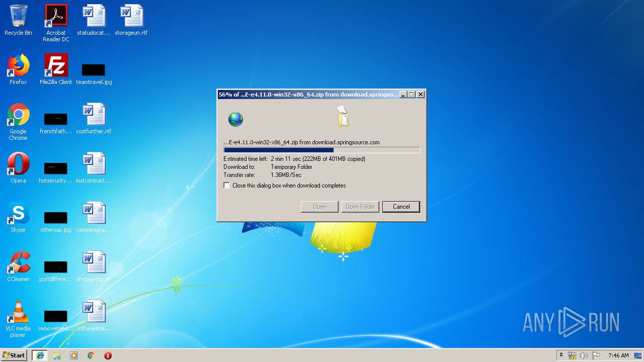Close the download dialog window
Viewport: 644px width, 362px height.
point(421,95)
